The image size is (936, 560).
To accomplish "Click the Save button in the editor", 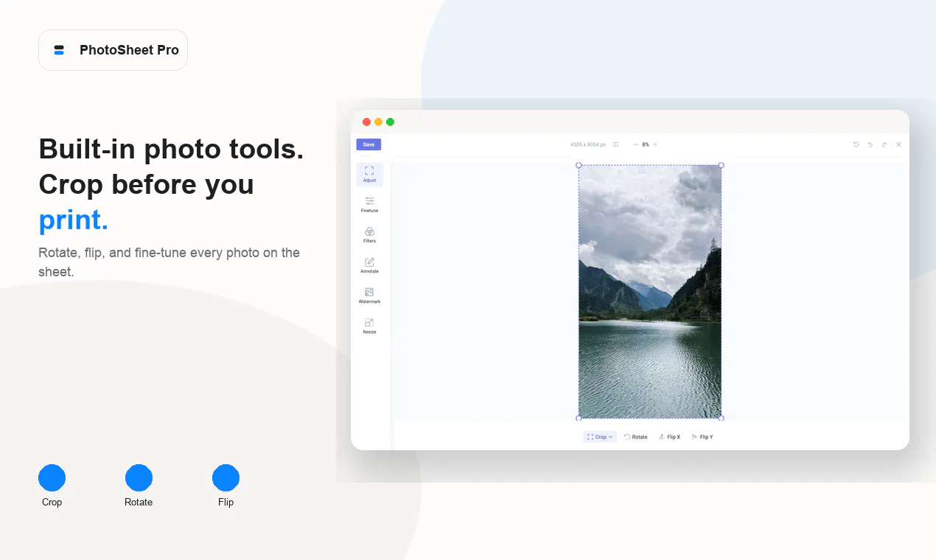I will click(x=369, y=144).
